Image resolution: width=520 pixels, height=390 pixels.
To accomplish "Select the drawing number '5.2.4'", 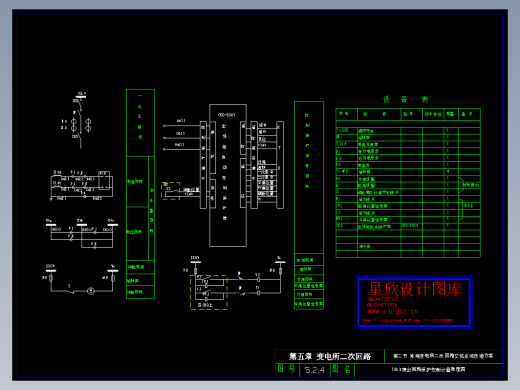I will pos(314,370).
